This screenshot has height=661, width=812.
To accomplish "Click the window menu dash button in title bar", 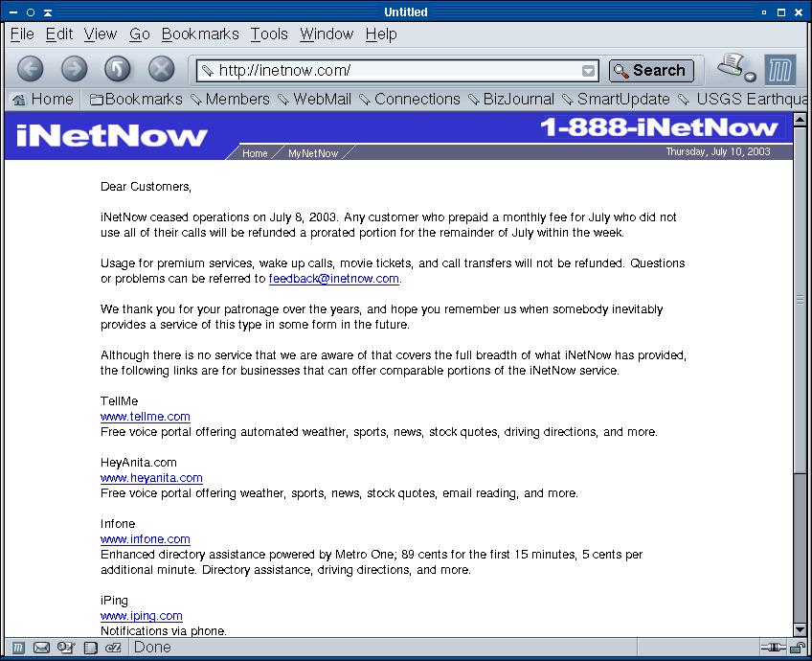I will pos(13,11).
